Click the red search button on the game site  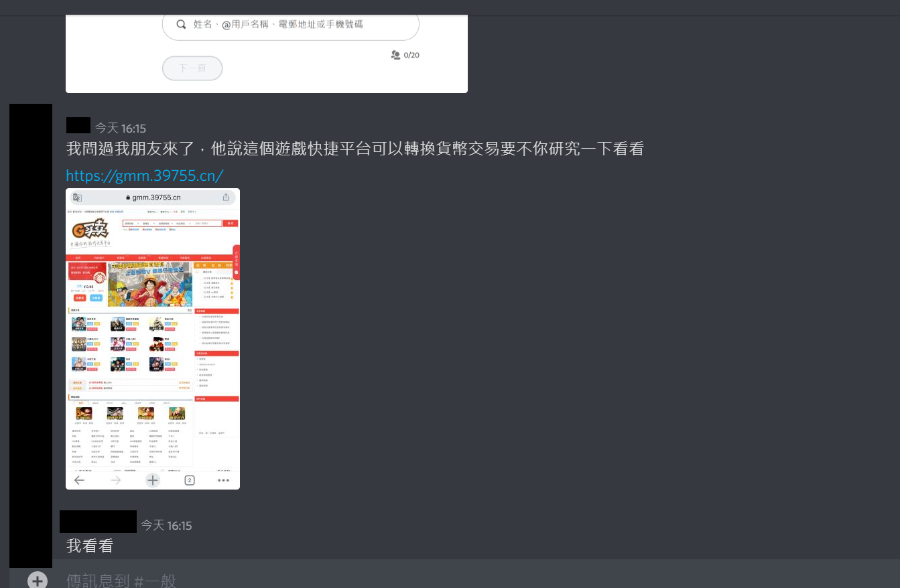pos(230,223)
